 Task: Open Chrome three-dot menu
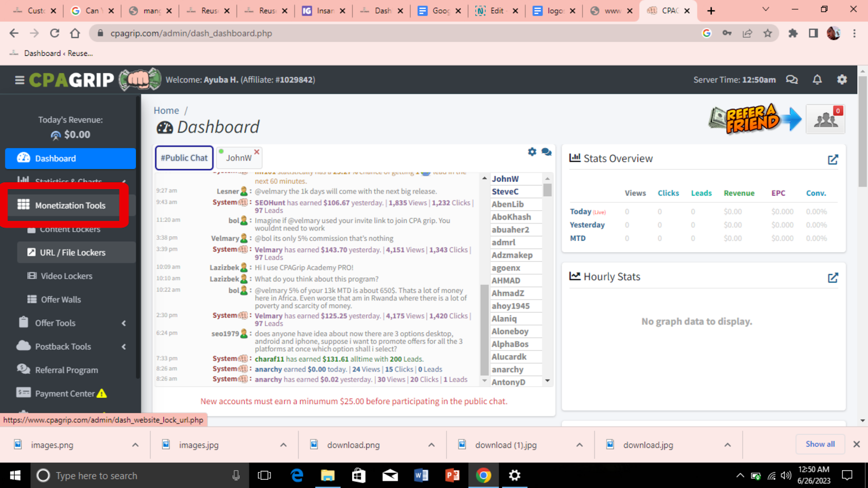tap(854, 33)
